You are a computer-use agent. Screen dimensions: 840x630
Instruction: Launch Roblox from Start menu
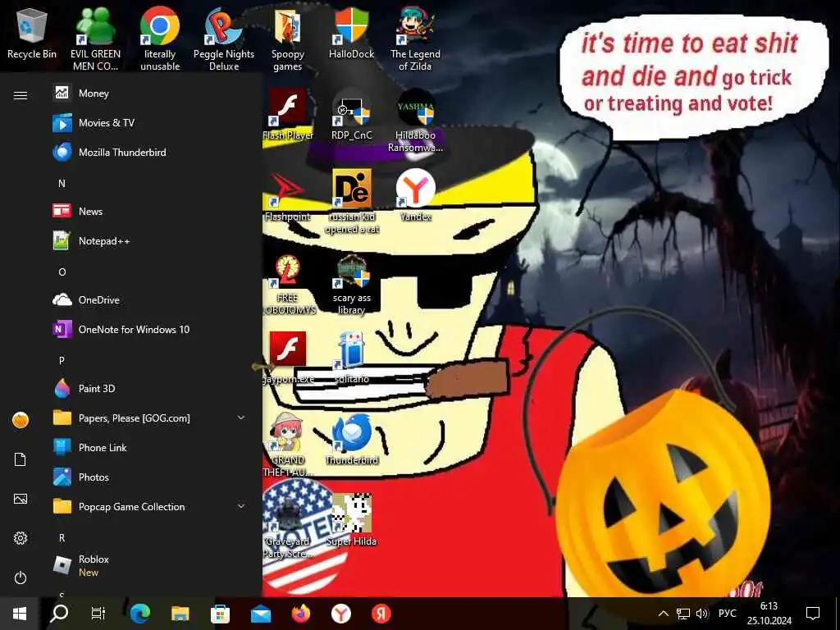(x=149, y=565)
